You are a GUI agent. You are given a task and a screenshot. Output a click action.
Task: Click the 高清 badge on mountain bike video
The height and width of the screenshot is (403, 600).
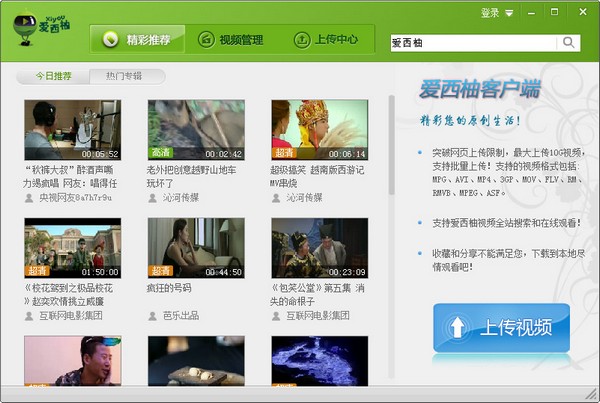[160, 154]
